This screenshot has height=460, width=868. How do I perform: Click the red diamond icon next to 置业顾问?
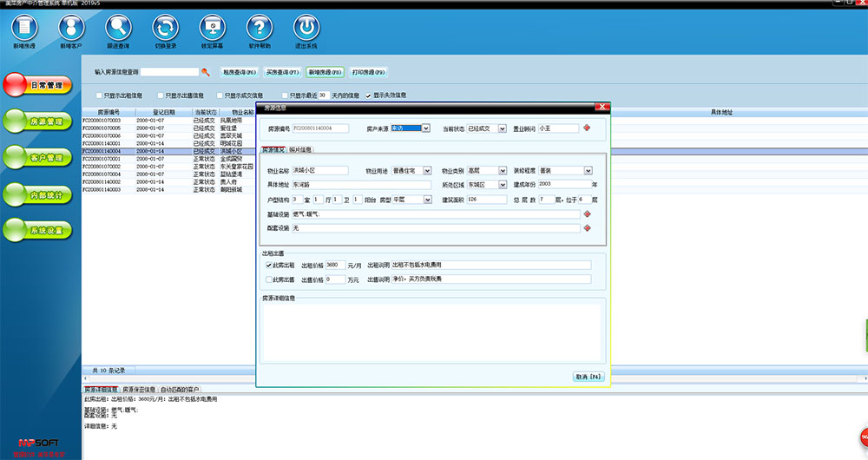click(x=587, y=128)
